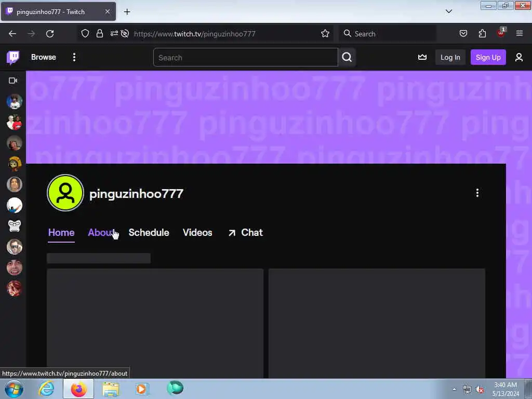532x399 pixels.
Task: Click the pinguzinhoo777 channel name
Action: [x=137, y=194]
